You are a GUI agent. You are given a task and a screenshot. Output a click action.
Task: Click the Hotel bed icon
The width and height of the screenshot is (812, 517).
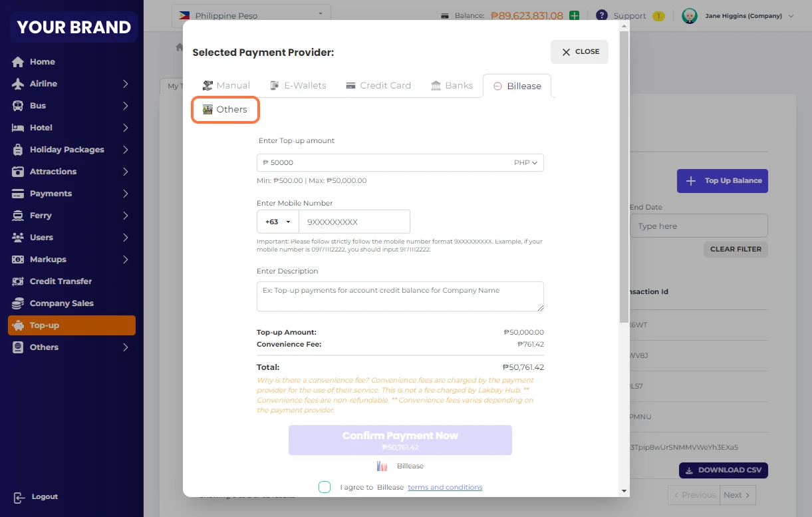(x=18, y=128)
